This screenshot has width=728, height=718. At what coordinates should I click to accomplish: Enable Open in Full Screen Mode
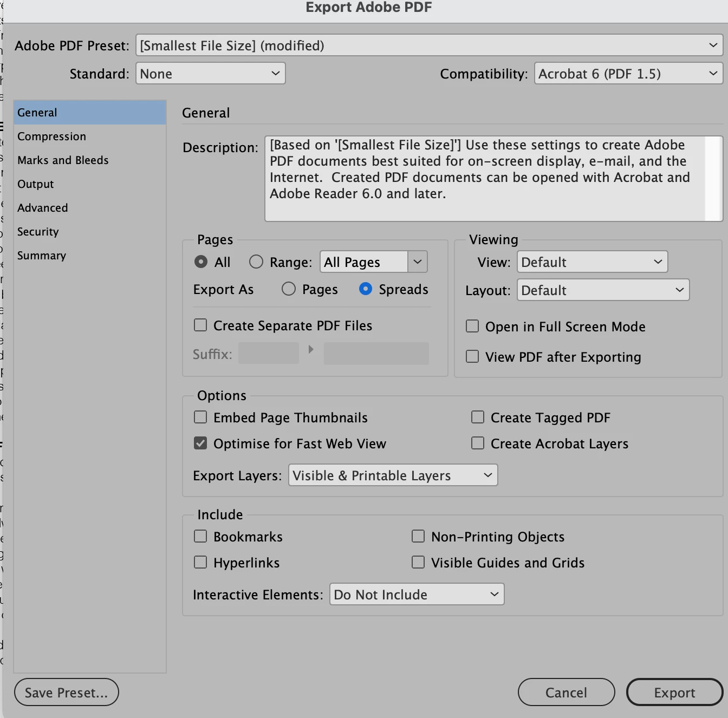(472, 326)
